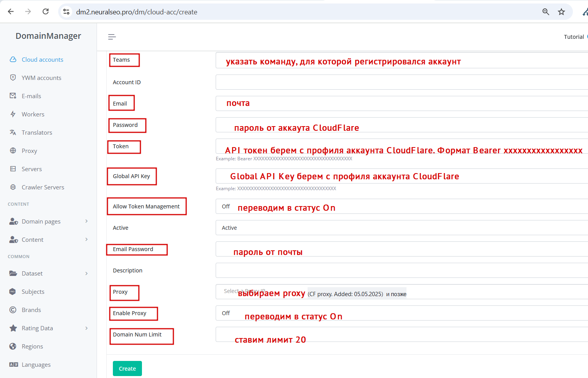Open the Regions sidebar item

32,346
